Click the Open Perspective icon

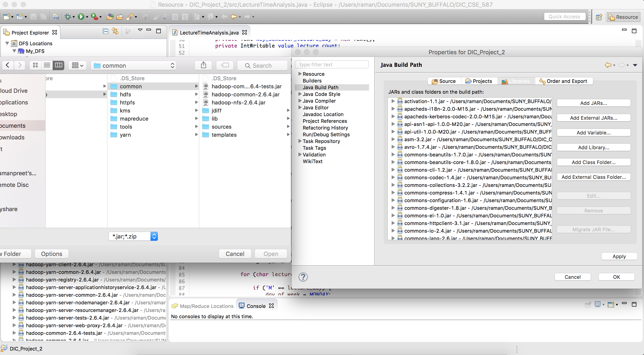click(x=599, y=17)
